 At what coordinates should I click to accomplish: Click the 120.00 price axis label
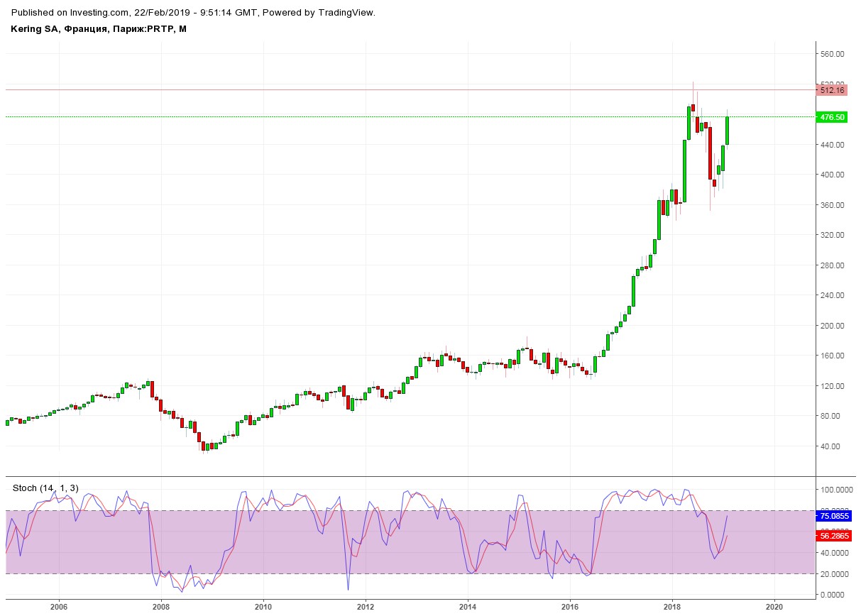(x=832, y=386)
